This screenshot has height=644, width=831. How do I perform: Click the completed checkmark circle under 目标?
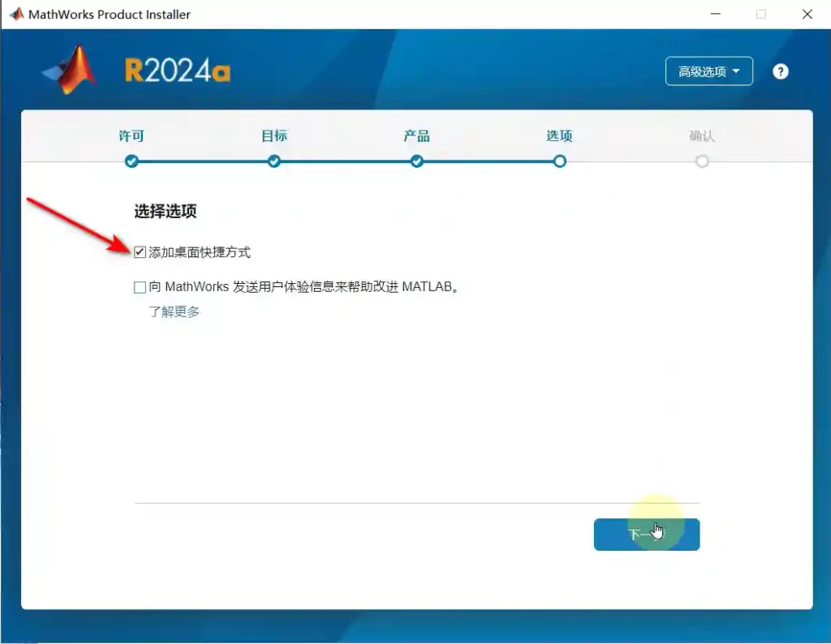[x=274, y=161]
